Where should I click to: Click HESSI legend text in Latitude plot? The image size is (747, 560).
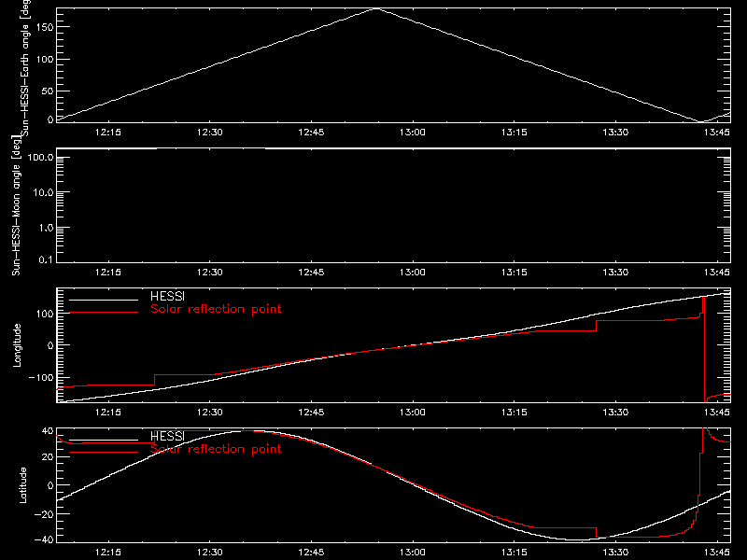167,437
